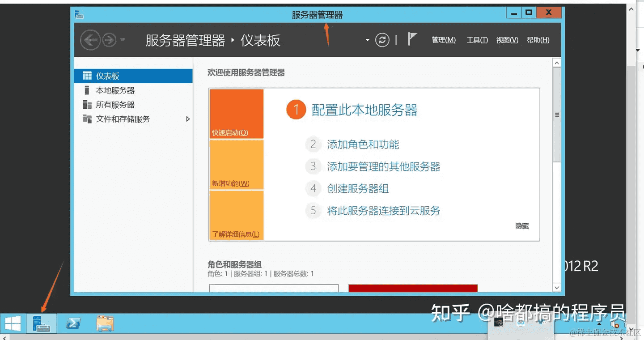Click the forward navigation arrow icon
Image resolution: width=644 pixels, height=340 pixels.
pyautogui.click(x=109, y=41)
